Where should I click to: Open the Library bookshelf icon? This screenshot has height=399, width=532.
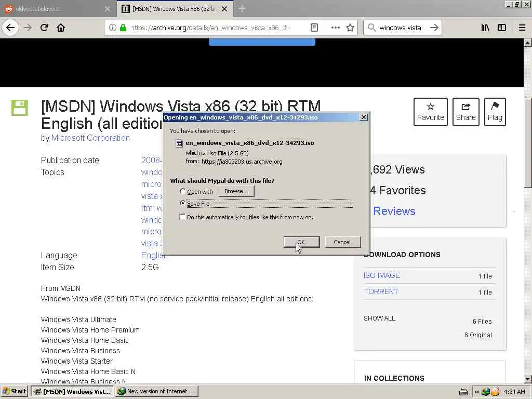[486, 28]
